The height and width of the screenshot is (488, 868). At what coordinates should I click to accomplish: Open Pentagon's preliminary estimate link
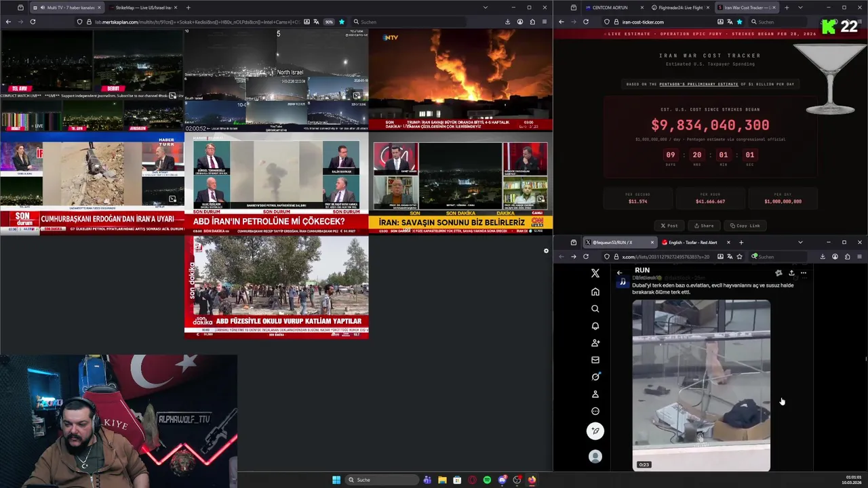pos(698,84)
